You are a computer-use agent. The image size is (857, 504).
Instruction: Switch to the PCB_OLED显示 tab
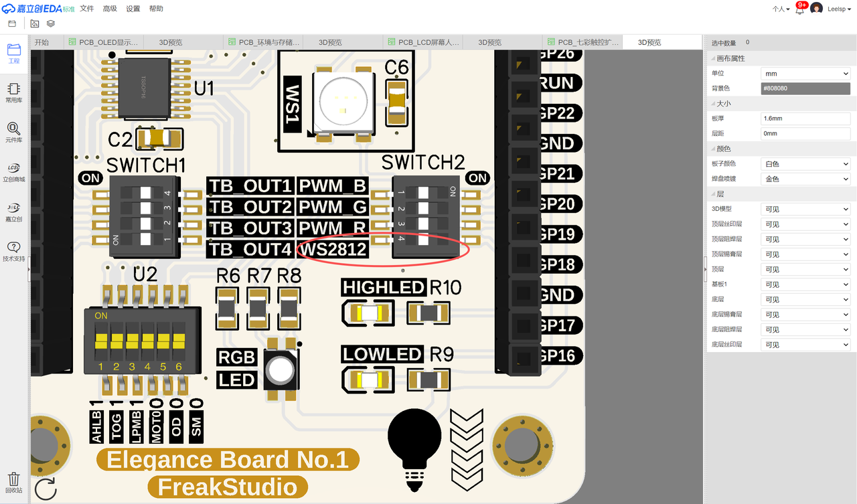coord(103,42)
